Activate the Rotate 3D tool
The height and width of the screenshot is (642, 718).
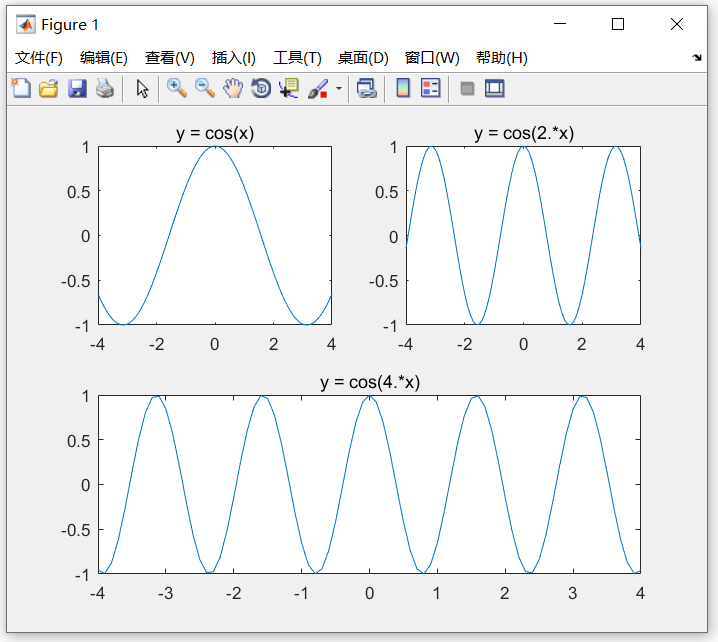pyautogui.click(x=261, y=88)
